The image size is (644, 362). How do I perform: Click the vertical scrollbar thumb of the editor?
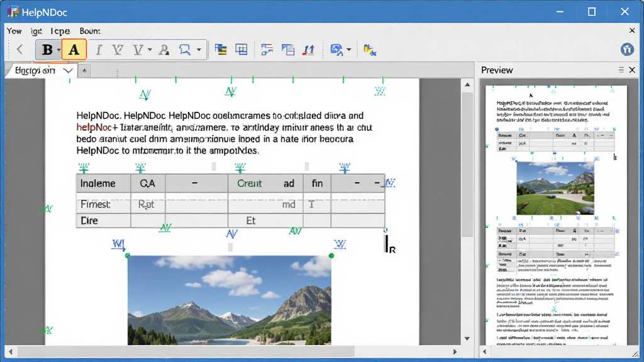(467, 164)
